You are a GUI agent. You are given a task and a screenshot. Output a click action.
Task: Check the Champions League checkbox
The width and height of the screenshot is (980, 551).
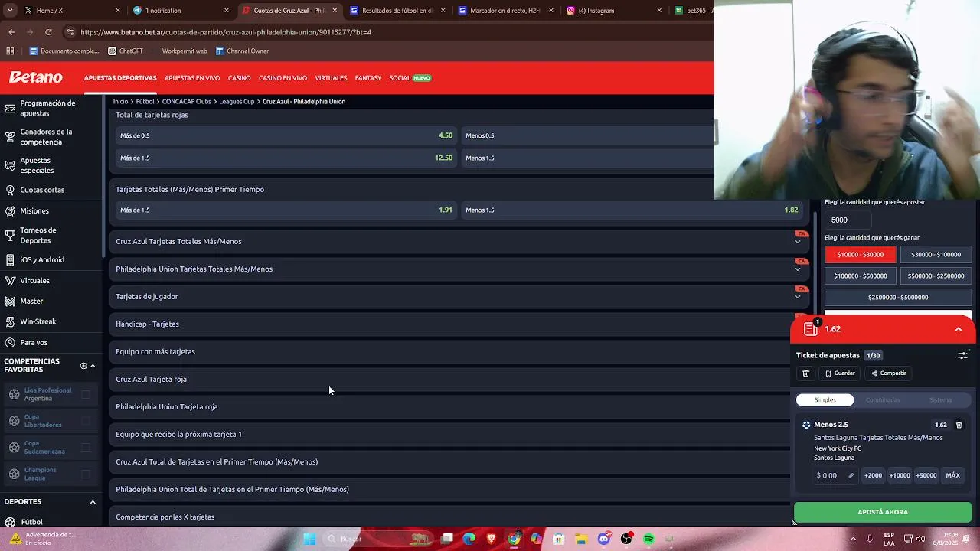point(86,474)
